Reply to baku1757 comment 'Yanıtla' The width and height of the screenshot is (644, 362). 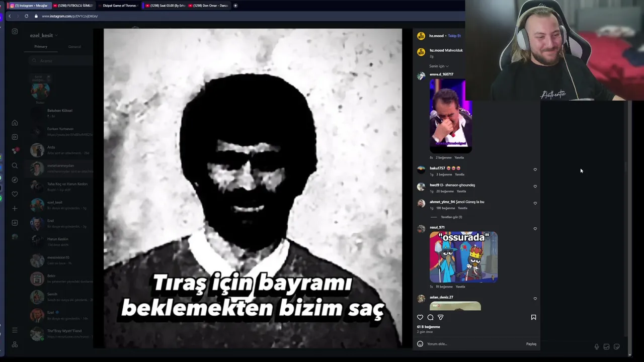click(x=459, y=174)
